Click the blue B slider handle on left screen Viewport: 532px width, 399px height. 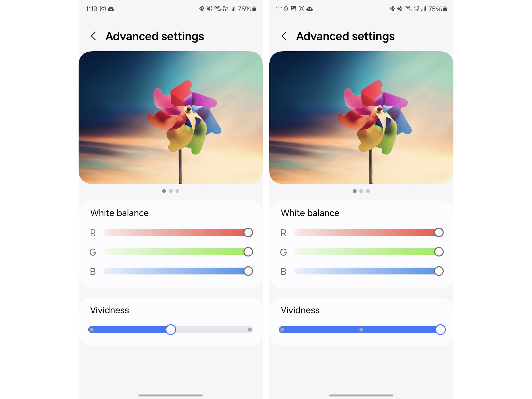pos(248,271)
